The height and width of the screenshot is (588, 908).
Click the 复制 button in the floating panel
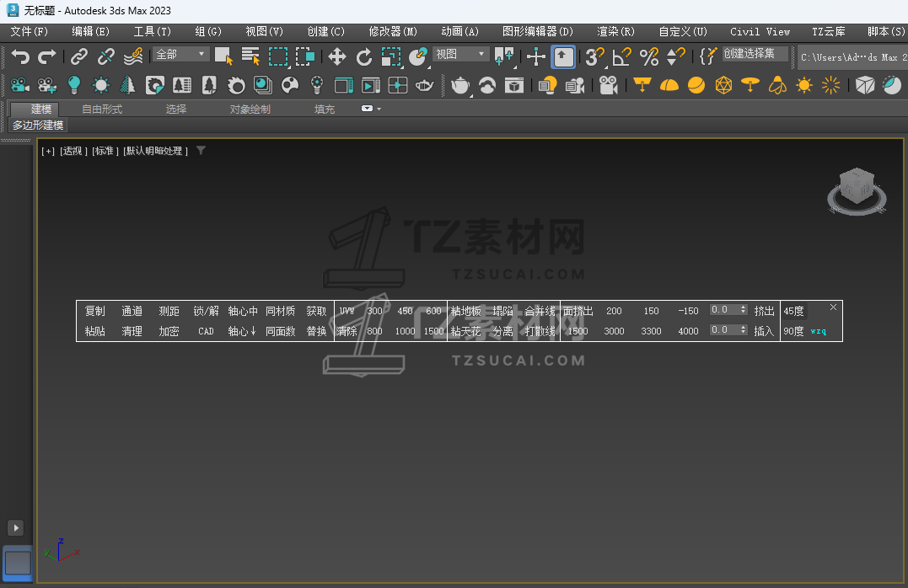95,311
